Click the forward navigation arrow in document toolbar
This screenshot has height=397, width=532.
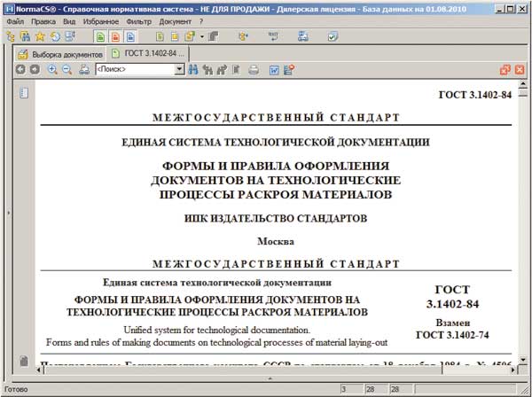[x=35, y=69]
